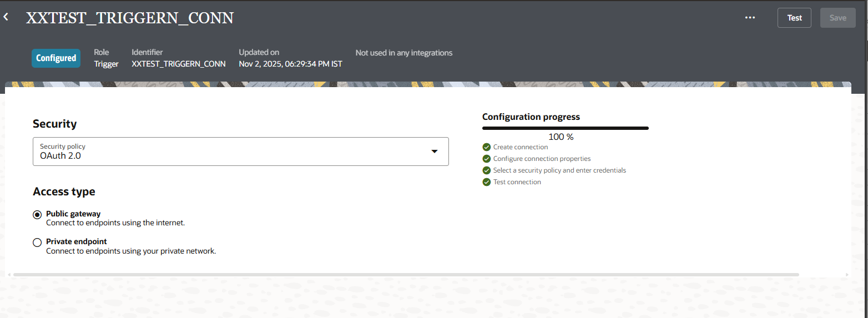868x318 pixels.
Task: Click the back arrow beside the connection title
Action: (x=6, y=18)
